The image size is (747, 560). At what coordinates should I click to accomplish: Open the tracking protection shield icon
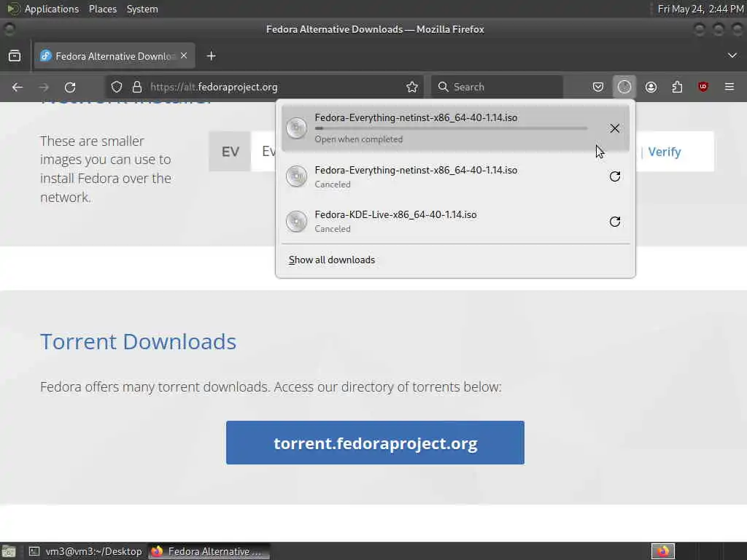[117, 87]
